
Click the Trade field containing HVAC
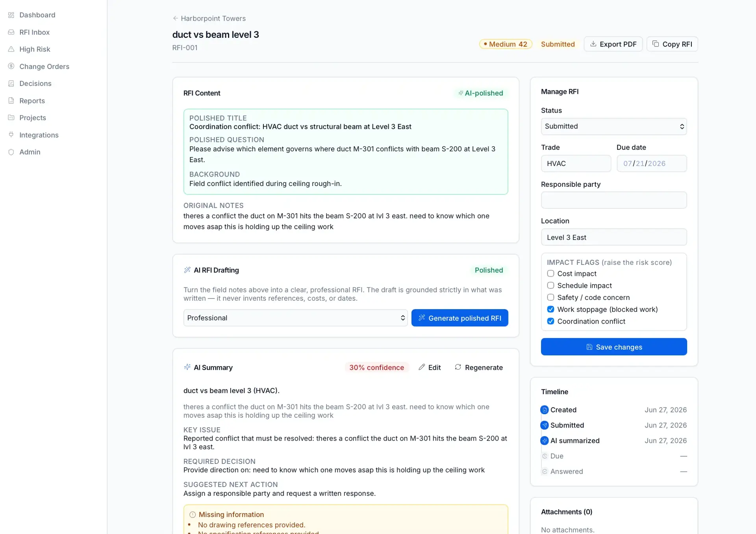coord(576,163)
